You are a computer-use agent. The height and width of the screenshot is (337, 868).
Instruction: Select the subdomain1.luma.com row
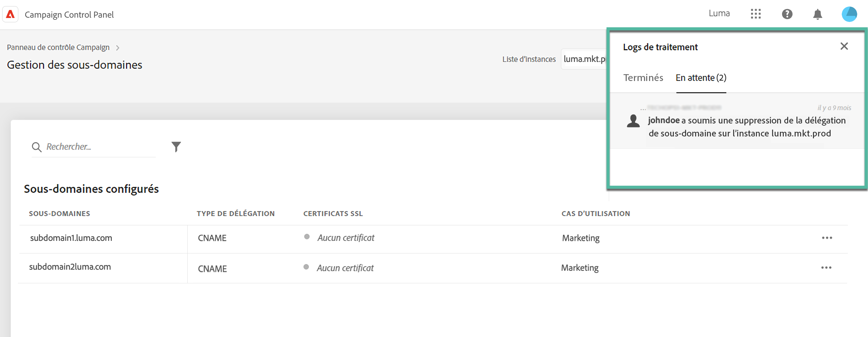(71, 238)
